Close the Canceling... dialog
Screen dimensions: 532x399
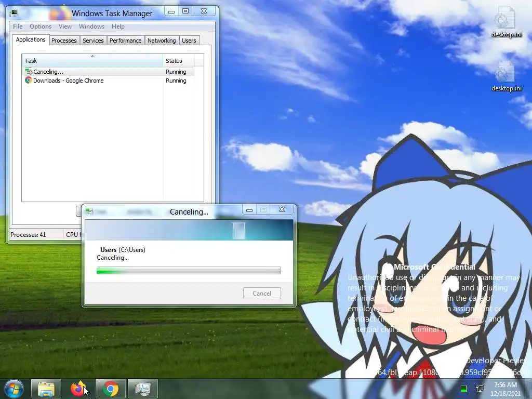point(282,210)
